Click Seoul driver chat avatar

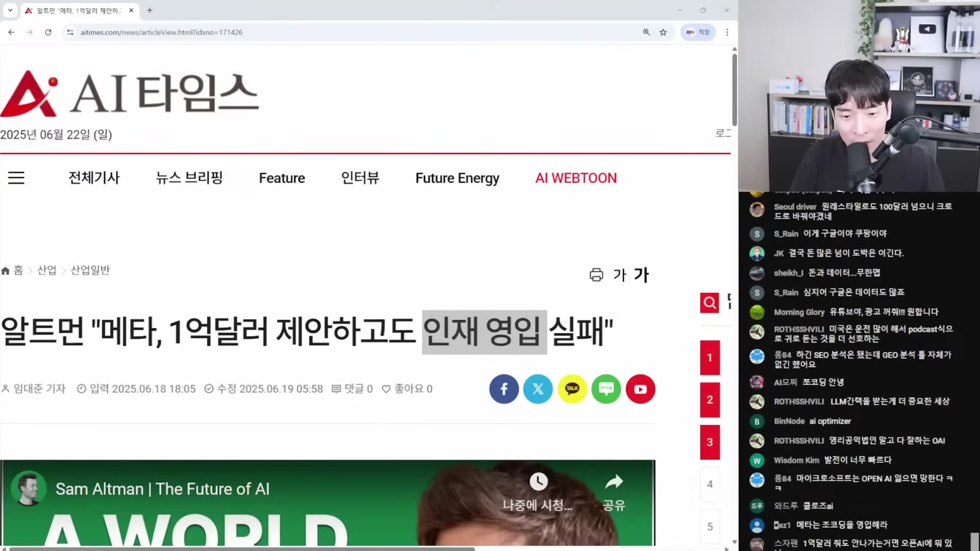[757, 210]
